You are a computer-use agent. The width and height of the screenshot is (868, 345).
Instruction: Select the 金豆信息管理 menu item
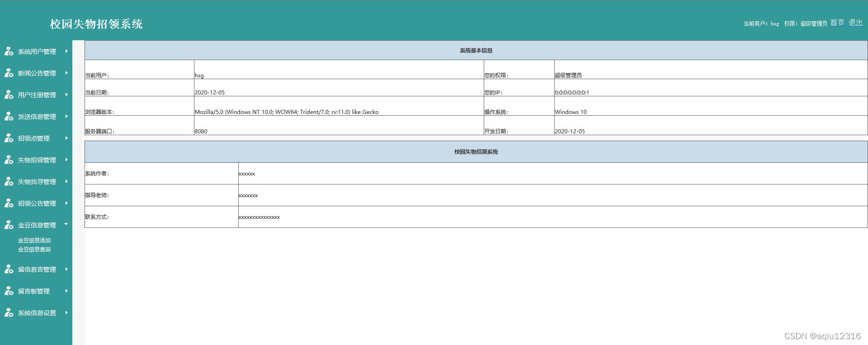(x=37, y=225)
